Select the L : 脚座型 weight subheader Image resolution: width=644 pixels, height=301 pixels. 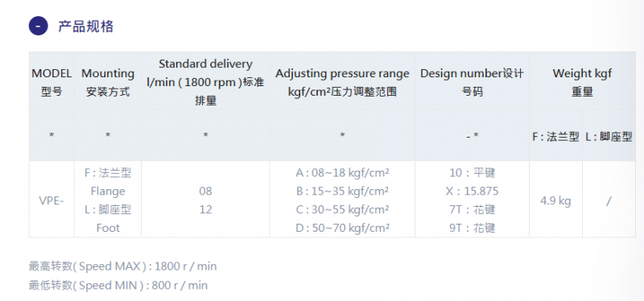click(609, 137)
